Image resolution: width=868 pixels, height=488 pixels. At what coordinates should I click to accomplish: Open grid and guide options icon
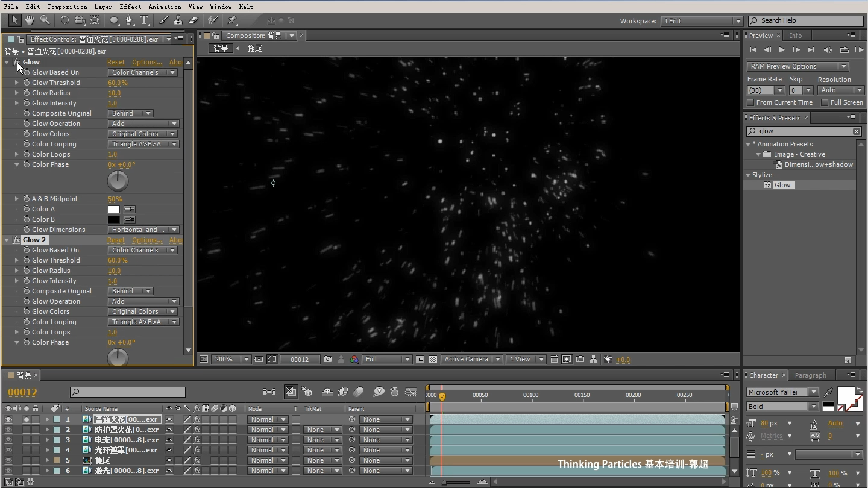(259, 360)
